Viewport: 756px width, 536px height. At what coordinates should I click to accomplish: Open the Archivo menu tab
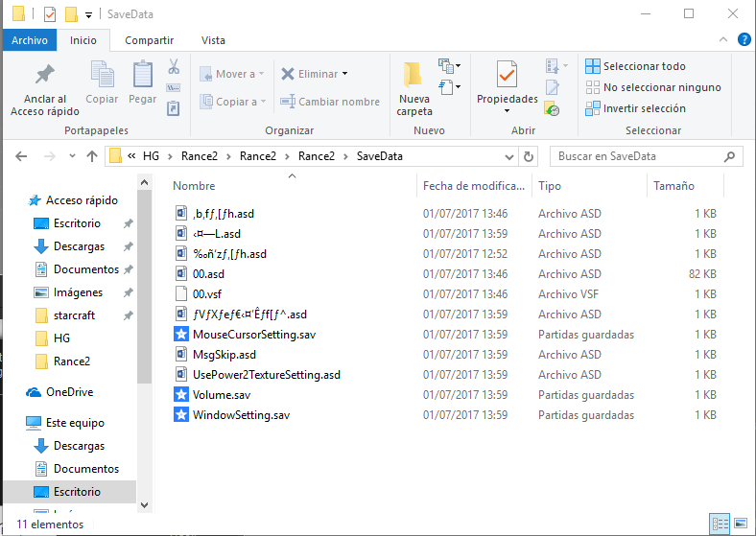[30, 40]
